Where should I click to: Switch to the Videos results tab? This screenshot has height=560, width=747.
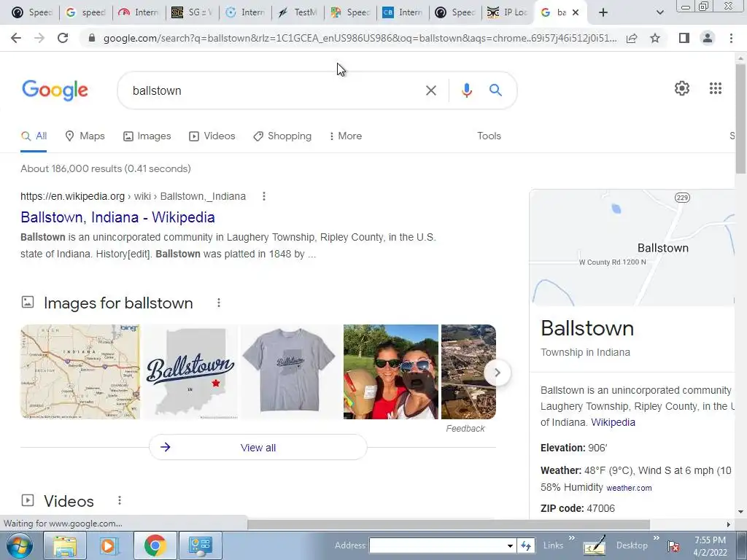coord(212,136)
